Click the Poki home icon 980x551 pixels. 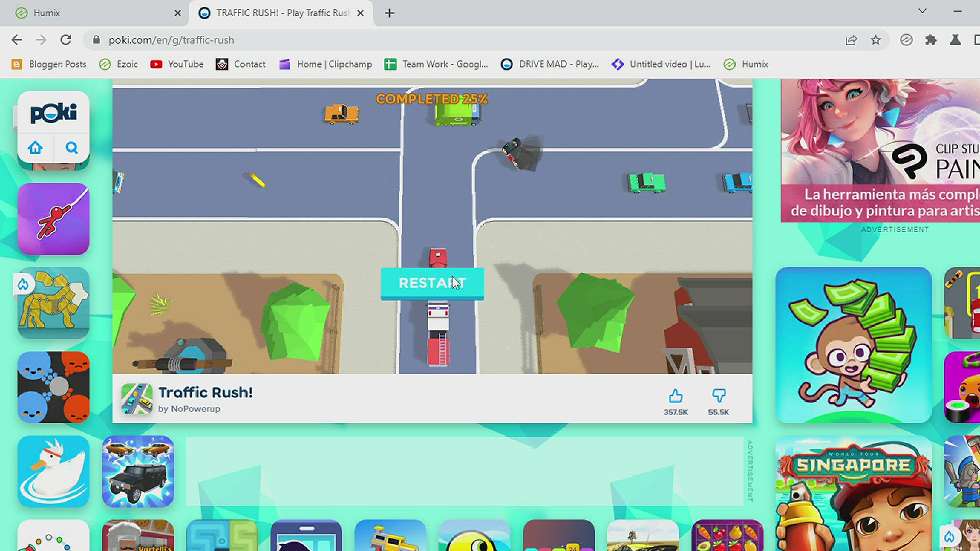click(x=35, y=148)
